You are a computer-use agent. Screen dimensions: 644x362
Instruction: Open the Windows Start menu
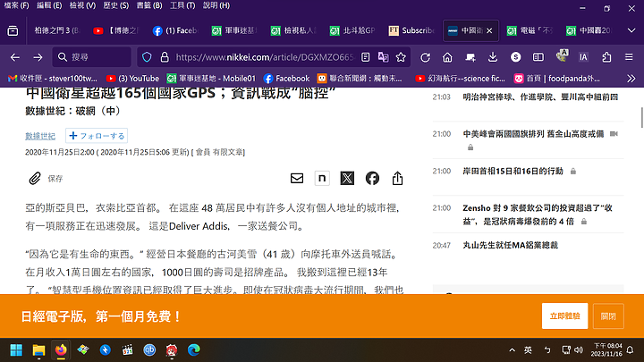[16, 350]
